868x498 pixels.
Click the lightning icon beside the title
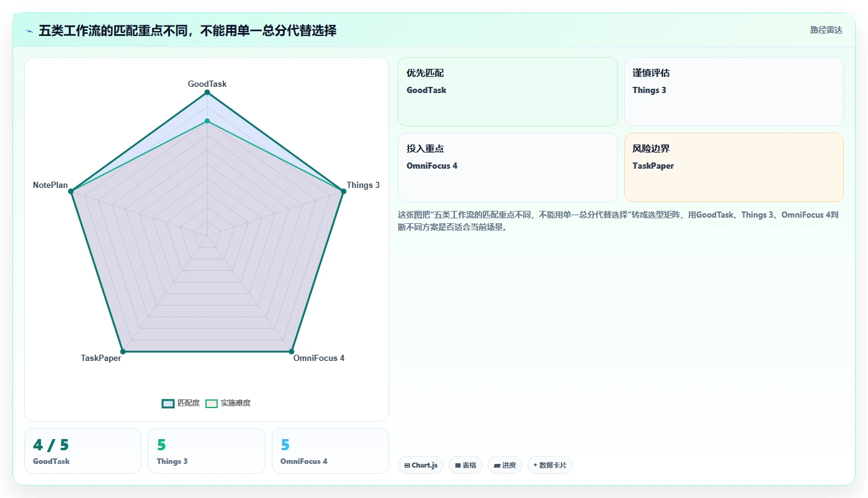click(30, 31)
